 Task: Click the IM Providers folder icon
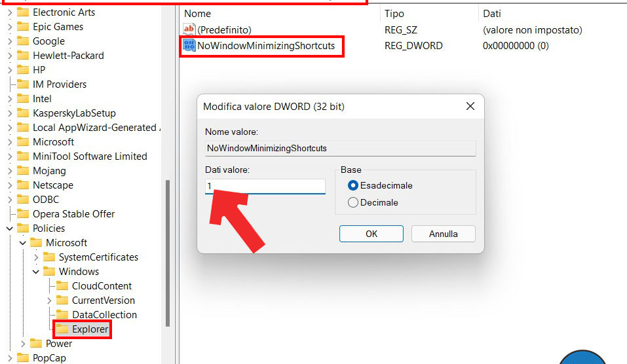point(23,84)
